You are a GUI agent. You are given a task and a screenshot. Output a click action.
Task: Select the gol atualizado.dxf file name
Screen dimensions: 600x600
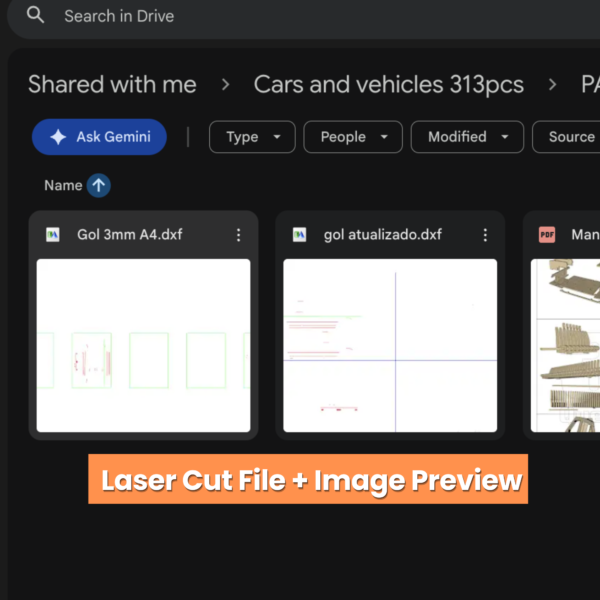tap(383, 235)
